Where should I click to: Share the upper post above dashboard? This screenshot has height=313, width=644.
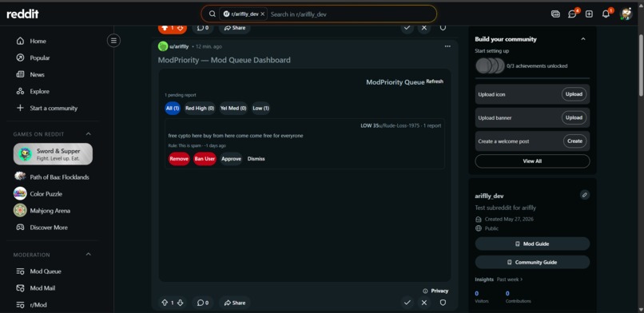click(235, 28)
